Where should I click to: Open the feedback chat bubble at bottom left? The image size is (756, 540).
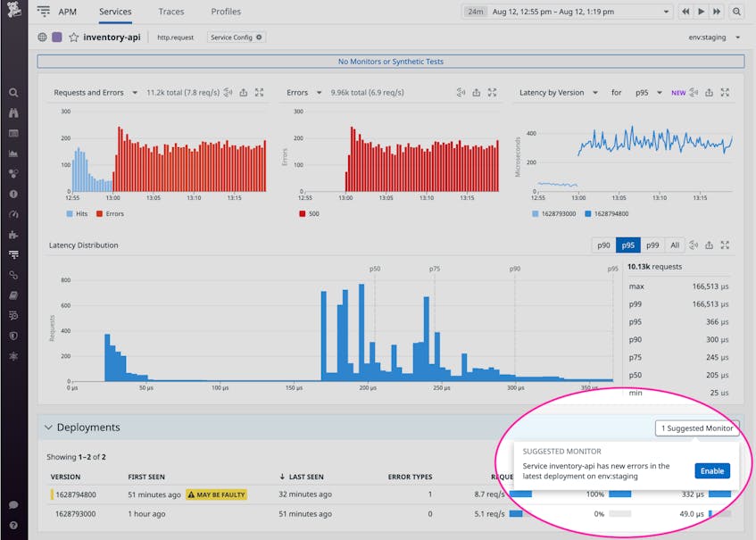click(12, 504)
